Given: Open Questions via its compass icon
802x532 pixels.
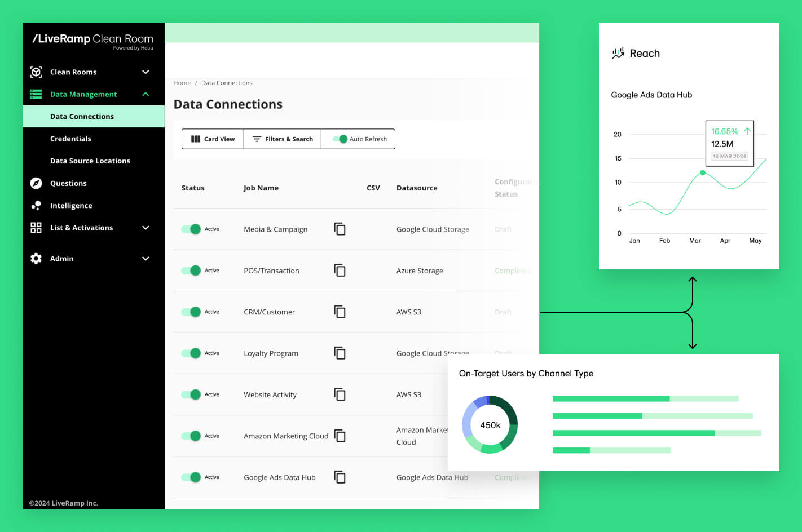Looking at the screenshot, I should tap(36, 183).
